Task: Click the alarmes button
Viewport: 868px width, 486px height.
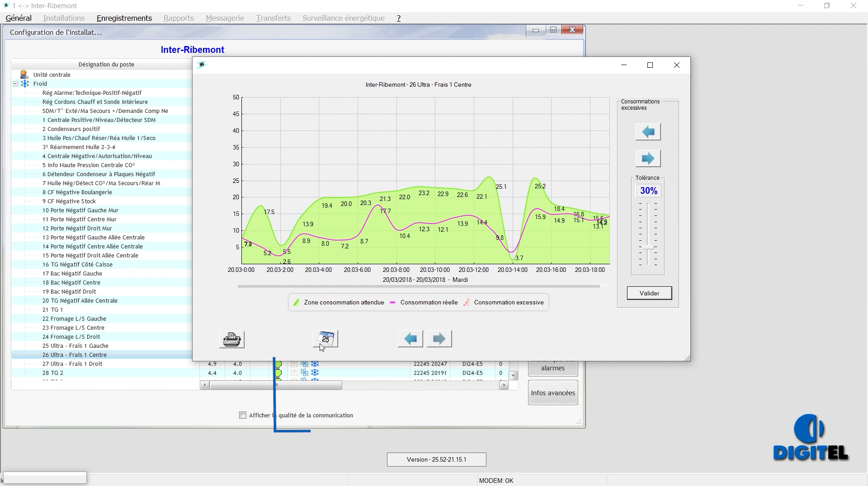Action: pyautogui.click(x=553, y=368)
